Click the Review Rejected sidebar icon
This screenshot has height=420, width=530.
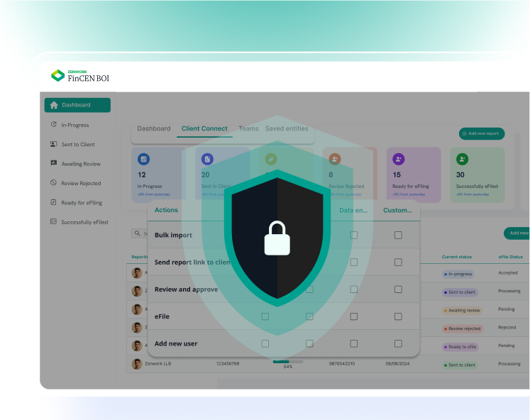[x=53, y=182]
